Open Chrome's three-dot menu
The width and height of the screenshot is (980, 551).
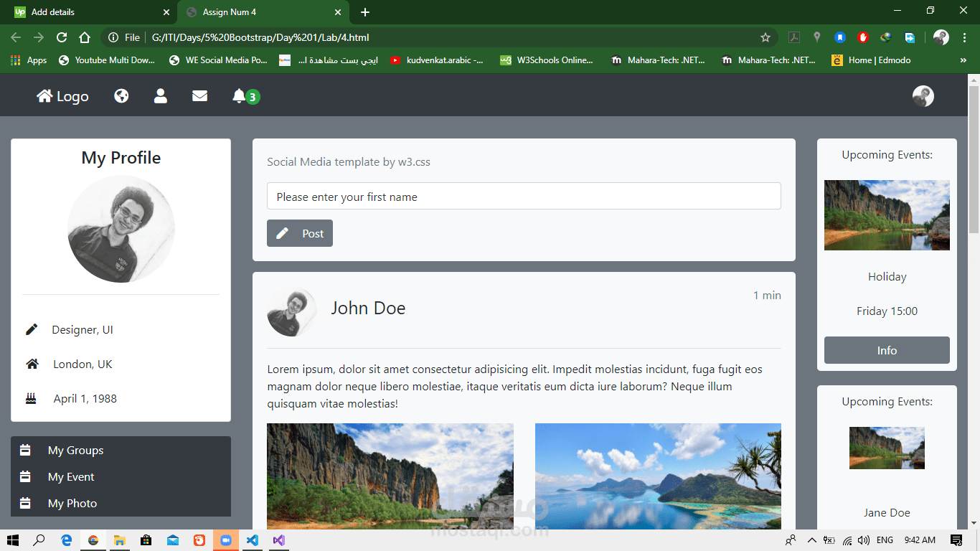click(x=963, y=37)
